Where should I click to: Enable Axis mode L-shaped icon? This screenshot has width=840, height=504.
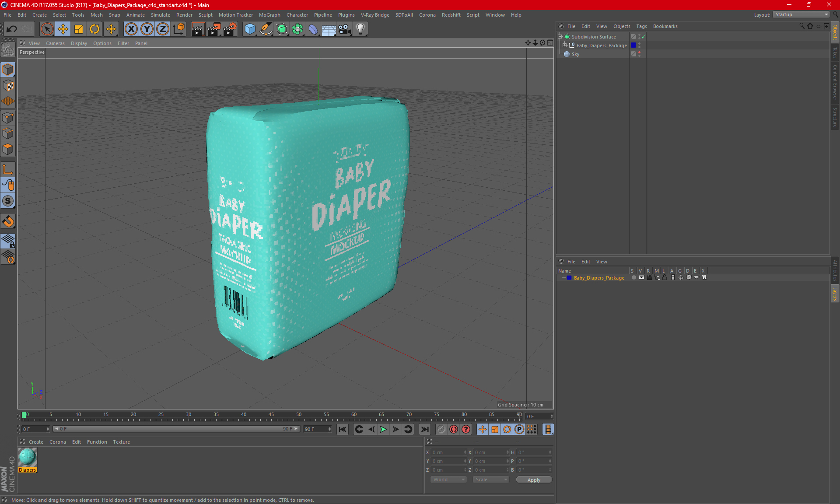coord(8,169)
